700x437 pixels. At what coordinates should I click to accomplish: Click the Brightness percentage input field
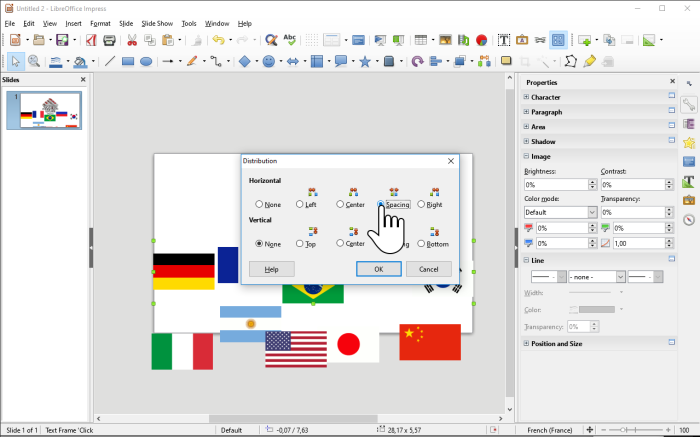click(x=556, y=184)
